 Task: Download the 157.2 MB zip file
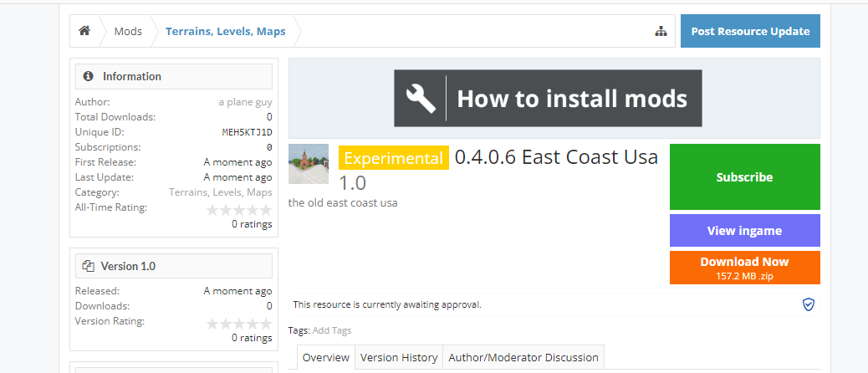click(x=744, y=268)
